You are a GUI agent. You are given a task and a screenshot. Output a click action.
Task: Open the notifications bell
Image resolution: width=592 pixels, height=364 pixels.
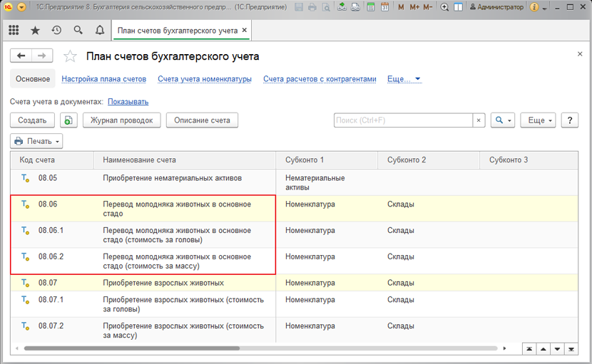[x=100, y=30]
